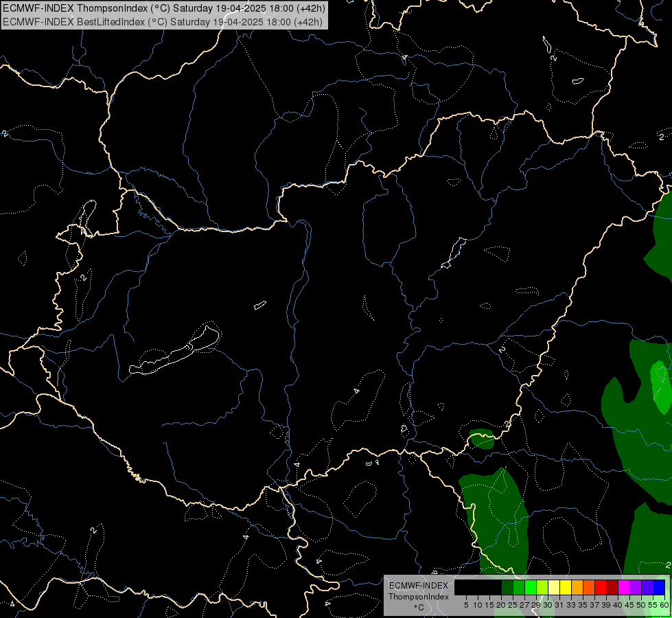
Task: Click legend scale value 35
Action: (583, 605)
